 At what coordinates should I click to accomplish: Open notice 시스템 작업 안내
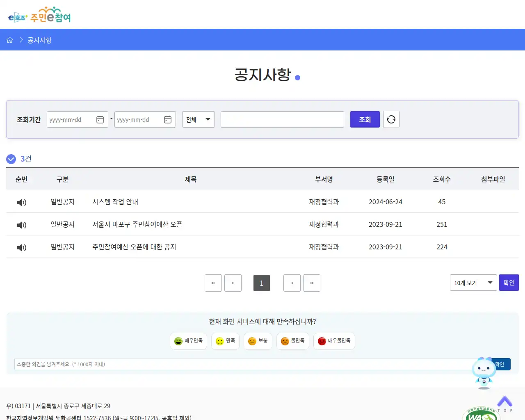pos(115,202)
